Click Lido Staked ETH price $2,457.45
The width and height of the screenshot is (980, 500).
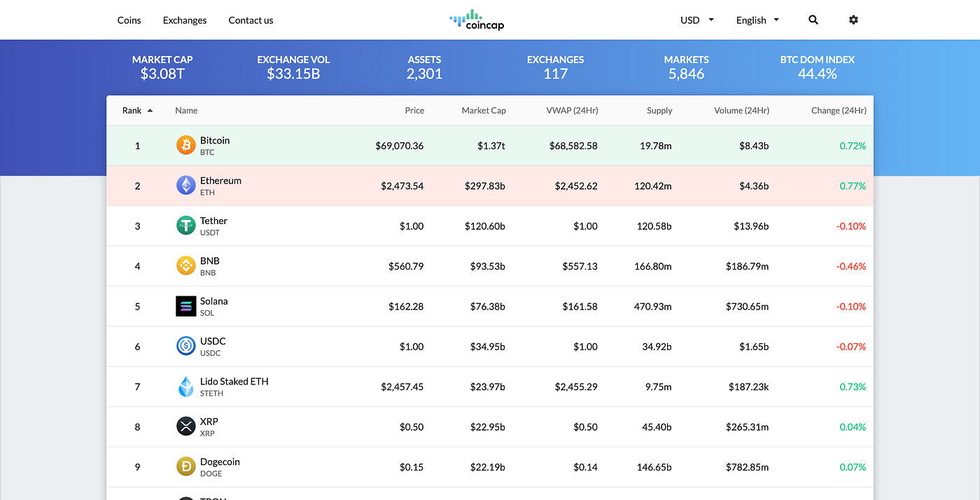[402, 387]
